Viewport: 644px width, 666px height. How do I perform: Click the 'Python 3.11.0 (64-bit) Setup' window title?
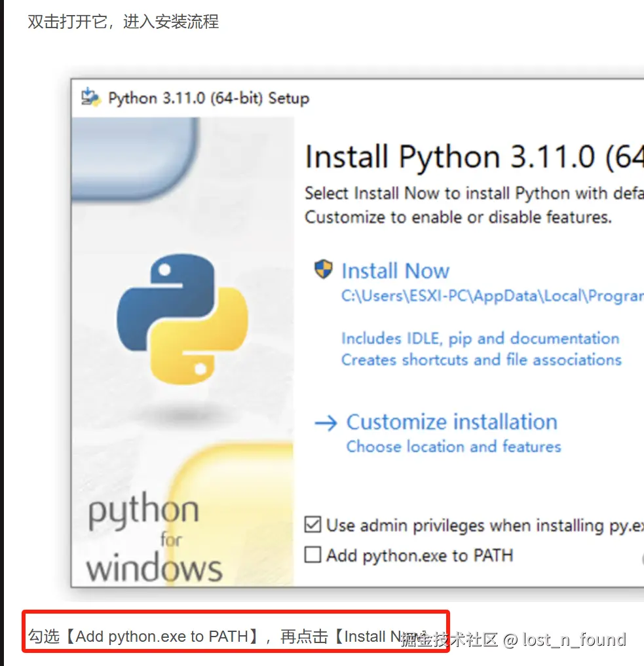[x=208, y=98]
